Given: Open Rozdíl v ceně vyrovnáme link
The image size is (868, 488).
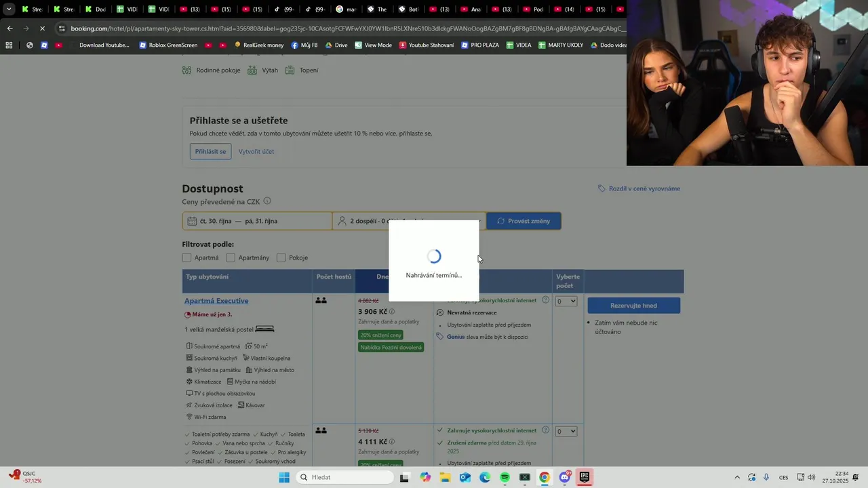Looking at the screenshot, I should click(x=644, y=188).
